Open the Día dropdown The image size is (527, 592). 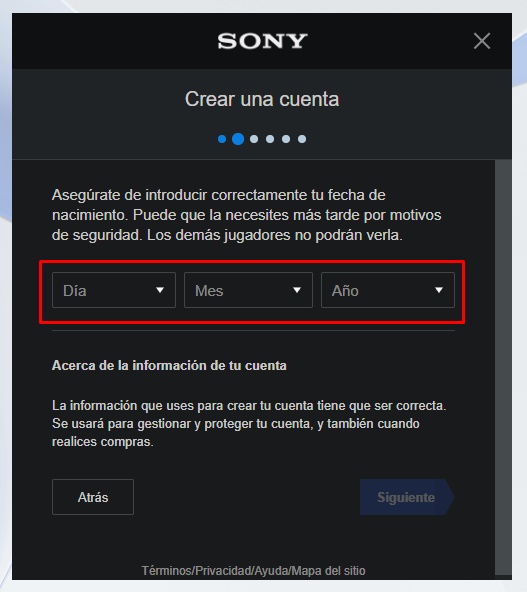point(114,290)
